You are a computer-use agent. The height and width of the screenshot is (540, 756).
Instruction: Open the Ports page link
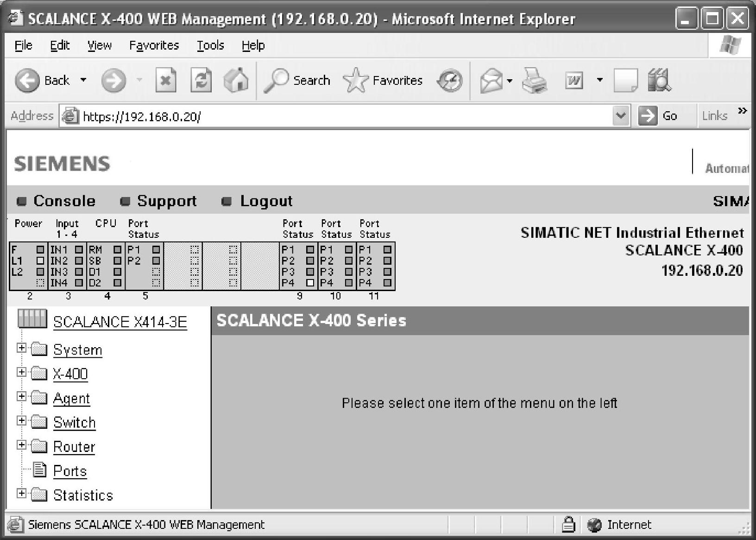[70, 471]
